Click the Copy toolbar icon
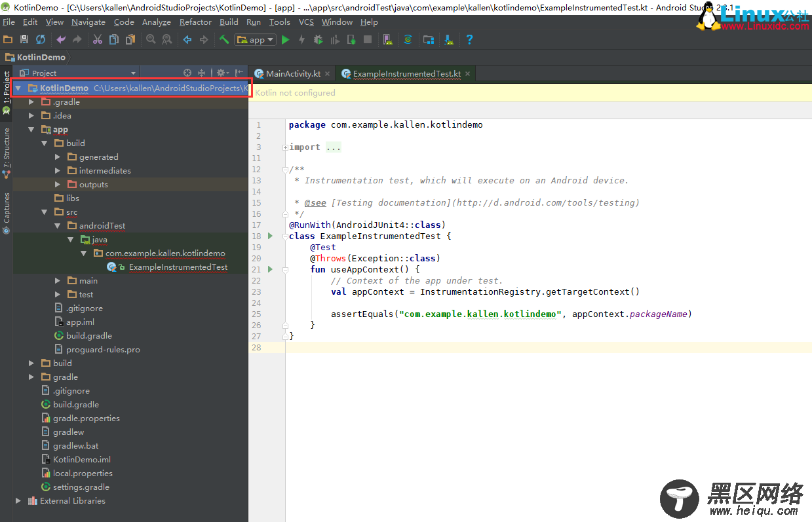This screenshot has width=812, height=522. (x=114, y=40)
